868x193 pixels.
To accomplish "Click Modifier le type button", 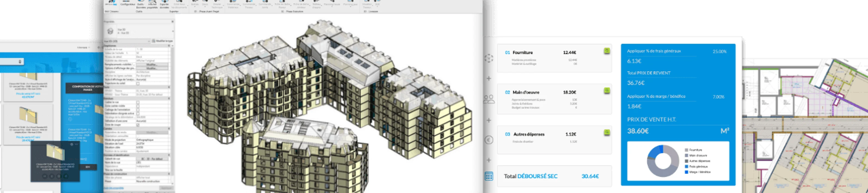I will 162,41.
